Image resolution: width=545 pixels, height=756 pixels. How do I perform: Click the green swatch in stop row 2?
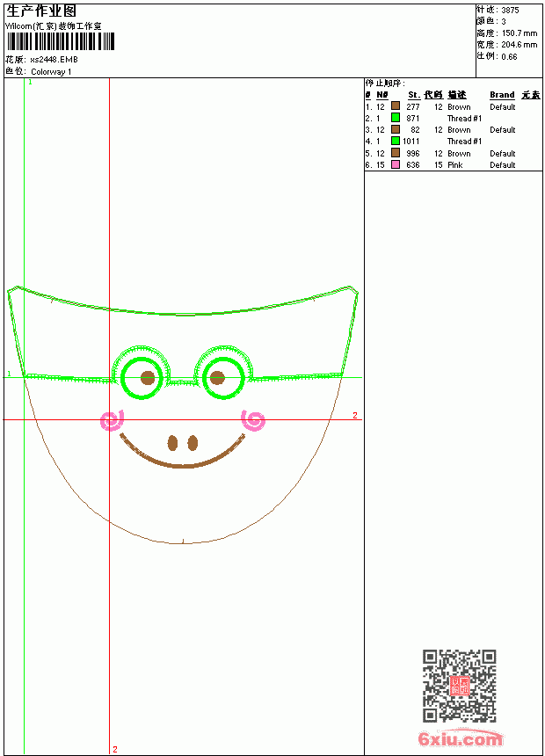tap(396, 117)
